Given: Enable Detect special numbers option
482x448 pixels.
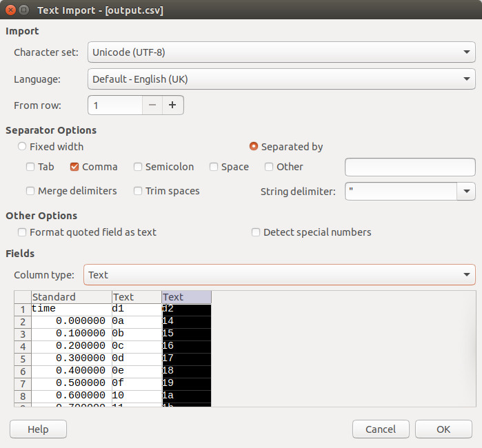Looking at the screenshot, I should 256,232.
